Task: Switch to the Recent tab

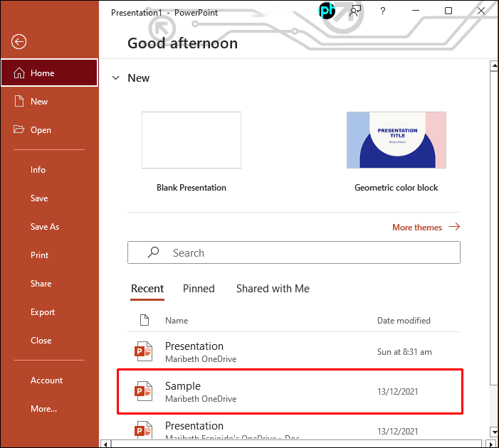Action: (x=147, y=289)
